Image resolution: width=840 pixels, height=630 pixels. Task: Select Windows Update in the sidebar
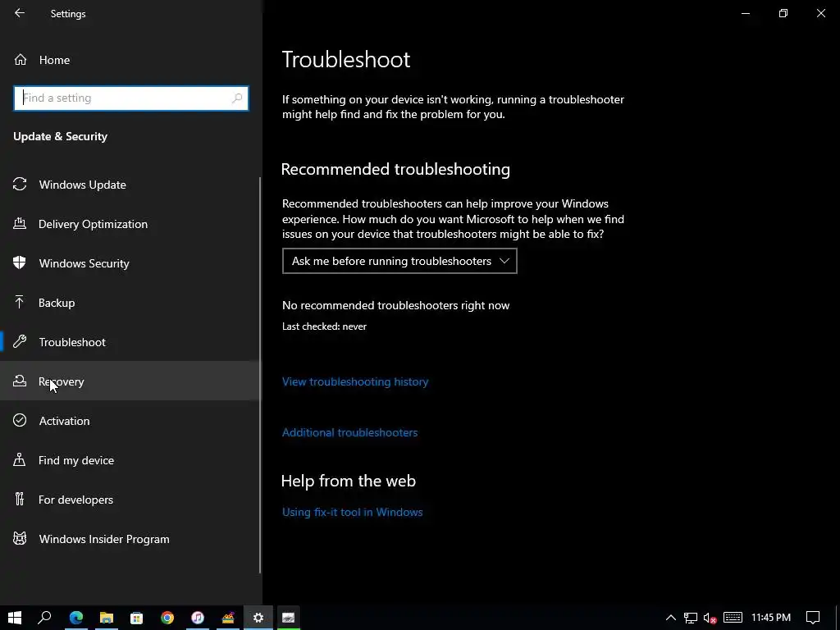[x=130, y=185]
